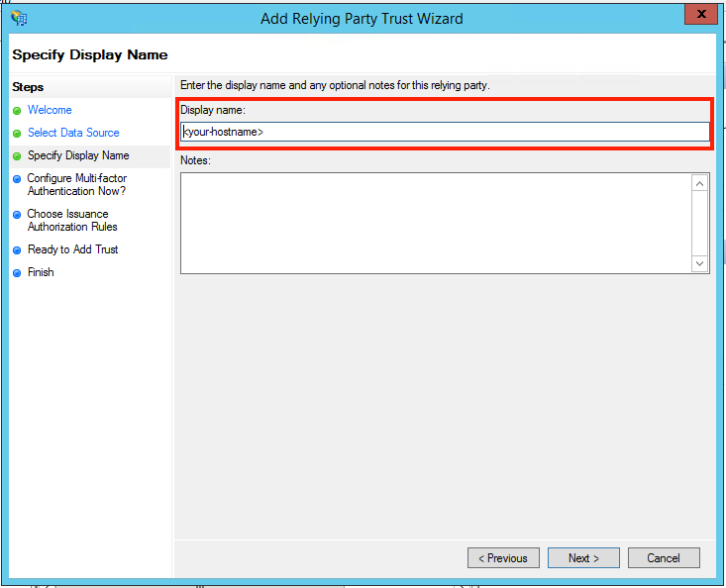Go to the Select Data Source step
726x588 pixels.
[x=73, y=133]
